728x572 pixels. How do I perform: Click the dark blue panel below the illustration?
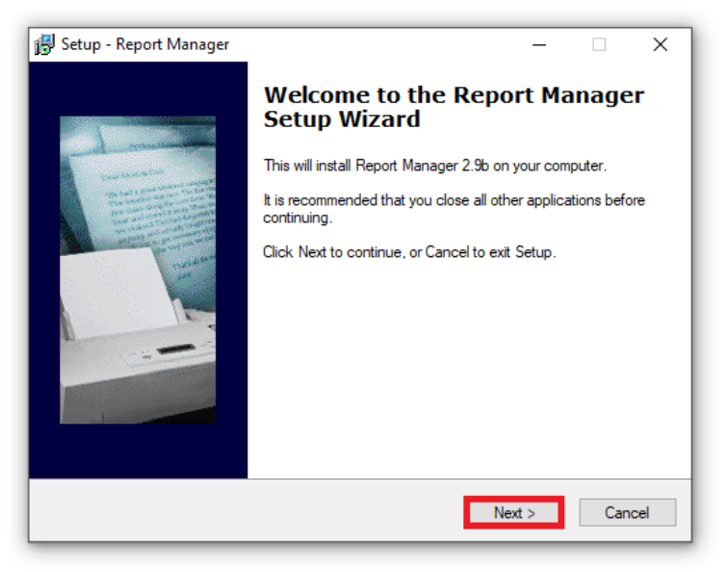138,451
